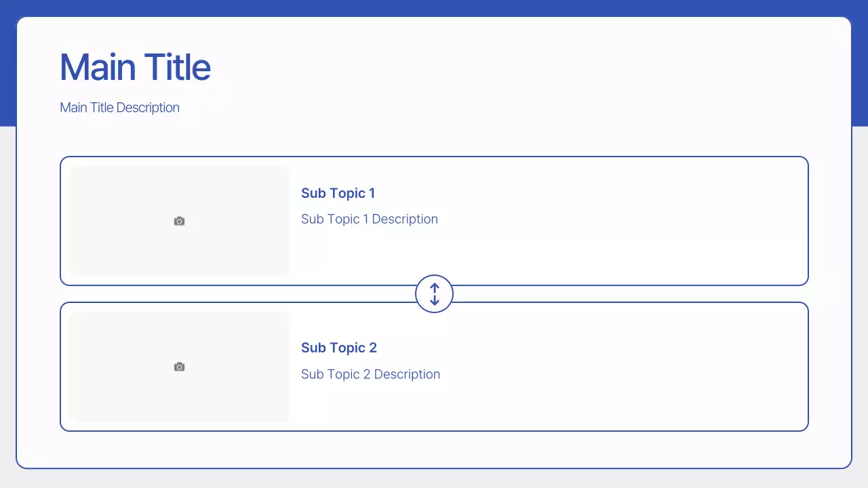
Task: Click the bold "Sub Topic 1" heading
Action: 338,193
